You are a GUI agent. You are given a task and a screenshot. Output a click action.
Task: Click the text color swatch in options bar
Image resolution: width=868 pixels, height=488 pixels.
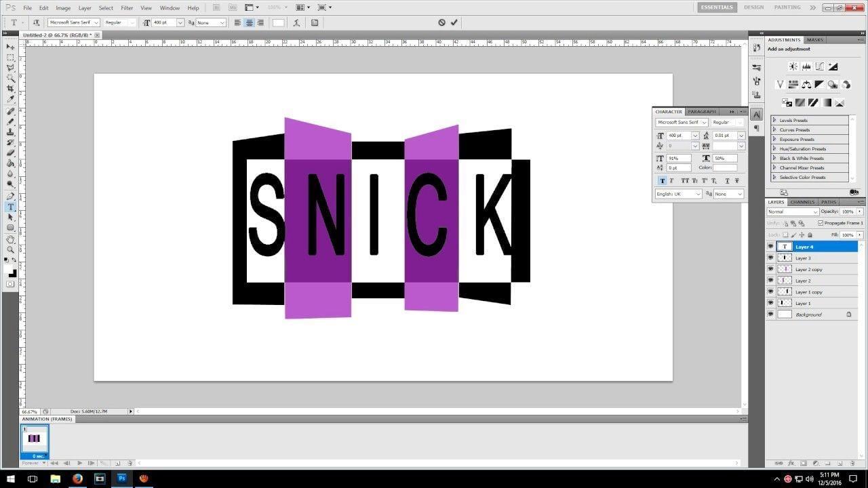pyautogui.click(x=278, y=22)
